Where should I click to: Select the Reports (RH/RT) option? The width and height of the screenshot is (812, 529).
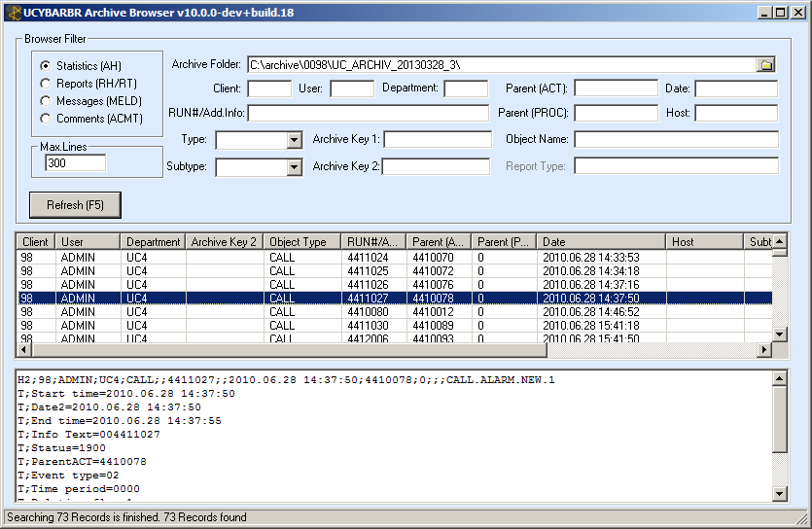46,84
